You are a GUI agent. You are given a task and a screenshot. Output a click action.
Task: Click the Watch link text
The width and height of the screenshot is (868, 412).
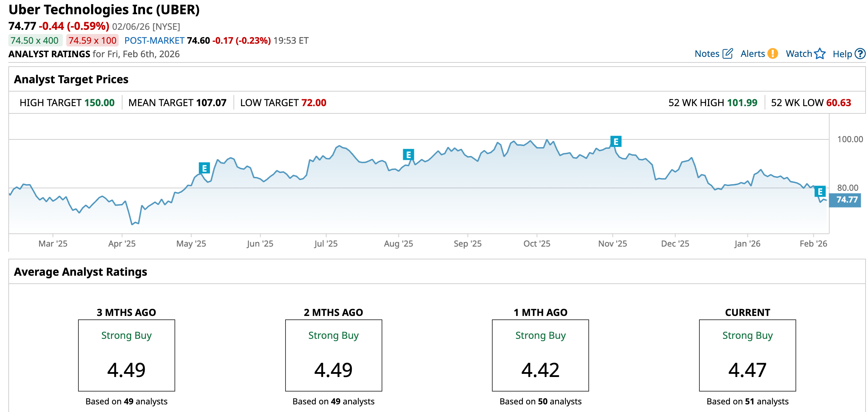point(799,54)
